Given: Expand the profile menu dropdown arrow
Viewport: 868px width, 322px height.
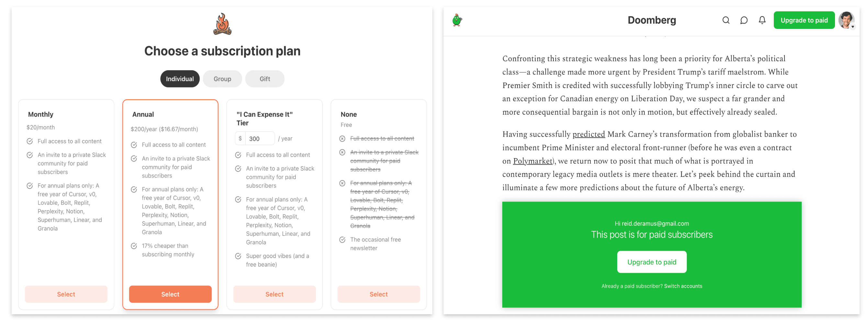Looking at the screenshot, I should pos(852,27).
